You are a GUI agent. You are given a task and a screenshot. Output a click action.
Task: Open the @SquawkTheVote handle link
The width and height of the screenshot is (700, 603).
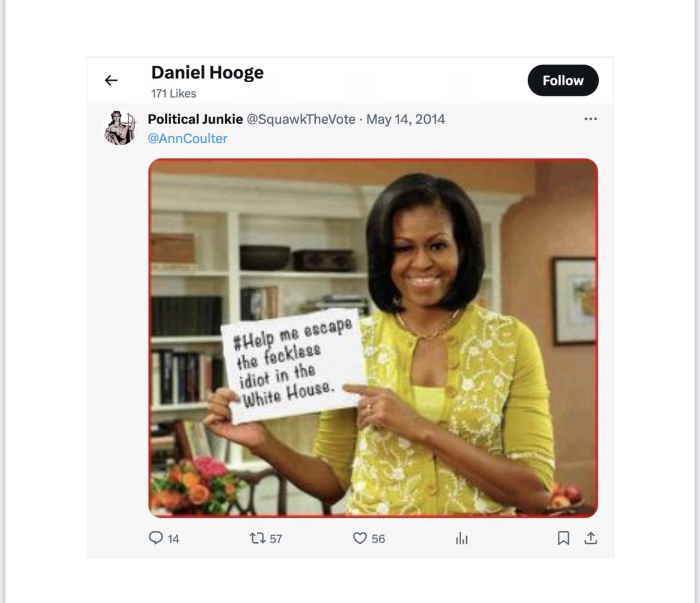pyautogui.click(x=301, y=119)
